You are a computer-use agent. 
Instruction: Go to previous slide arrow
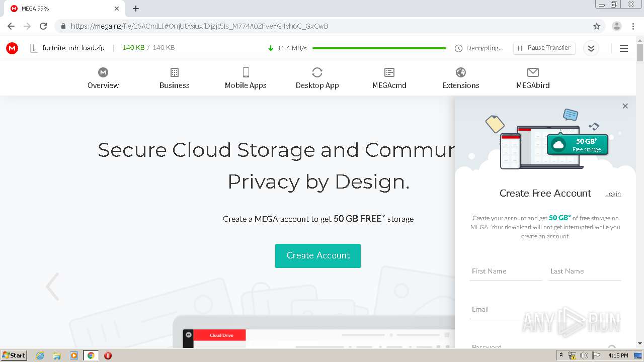click(x=52, y=287)
